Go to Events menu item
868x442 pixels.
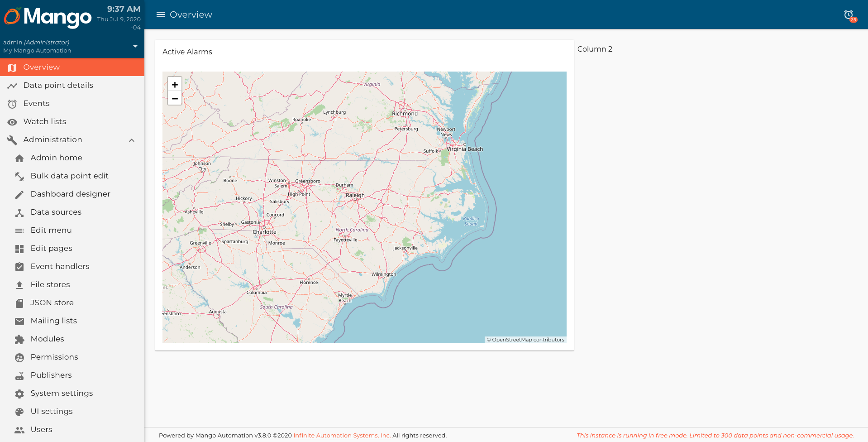pos(72,103)
